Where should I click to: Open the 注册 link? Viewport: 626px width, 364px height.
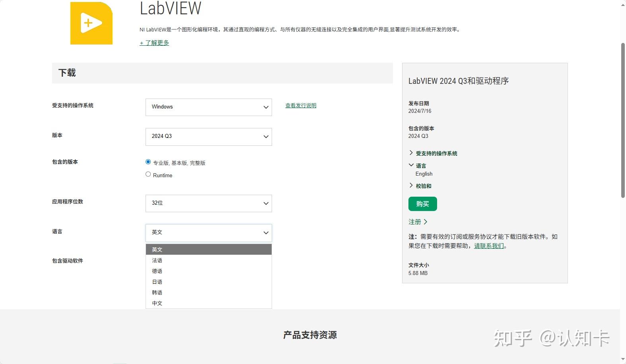418,222
